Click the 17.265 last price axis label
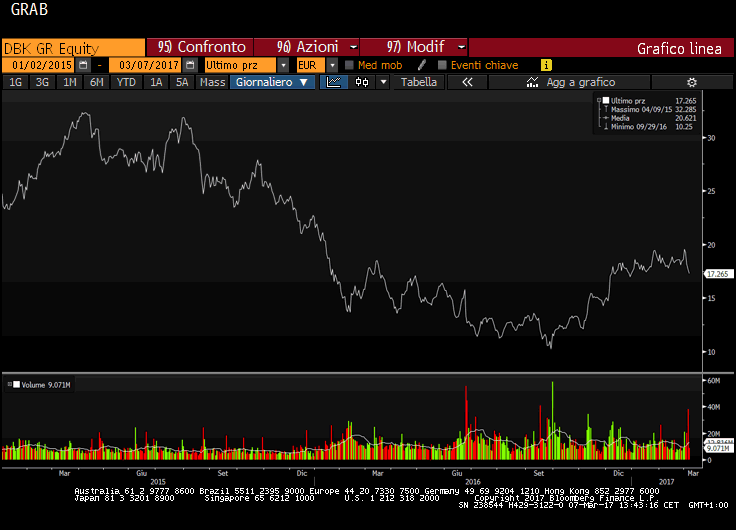This screenshot has width=736, height=530. (719, 274)
